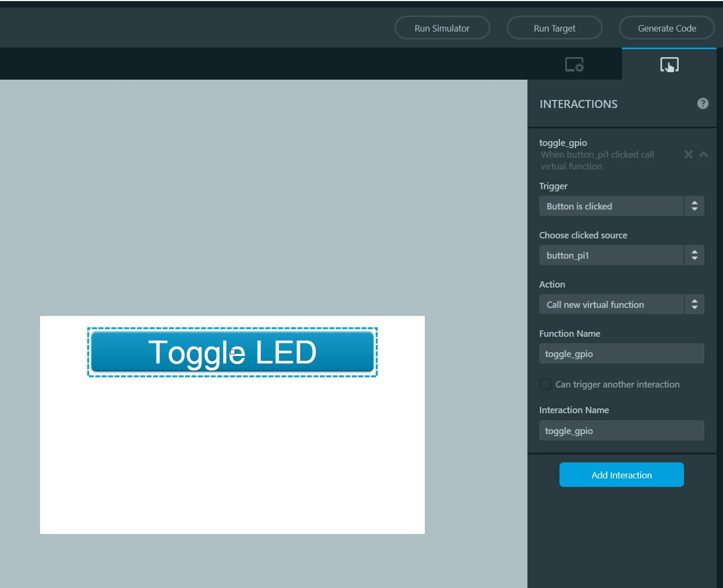
Task: Focus the Interaction Name input field
Action: point(621,430)
